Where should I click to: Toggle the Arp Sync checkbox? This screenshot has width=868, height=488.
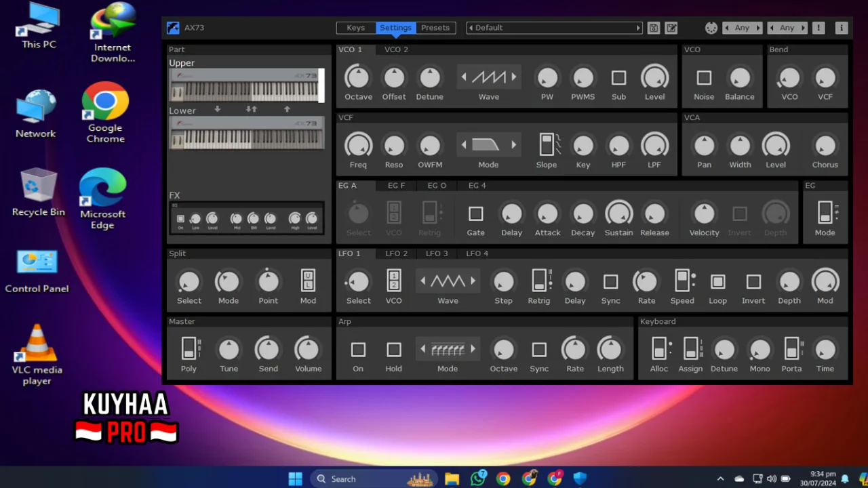tap(539, 350)
